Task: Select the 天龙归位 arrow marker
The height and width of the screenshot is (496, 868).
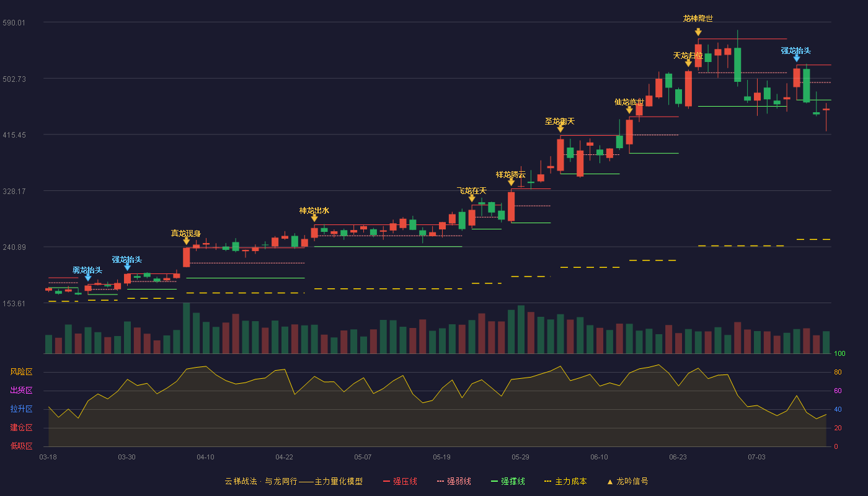Action: 688,63
